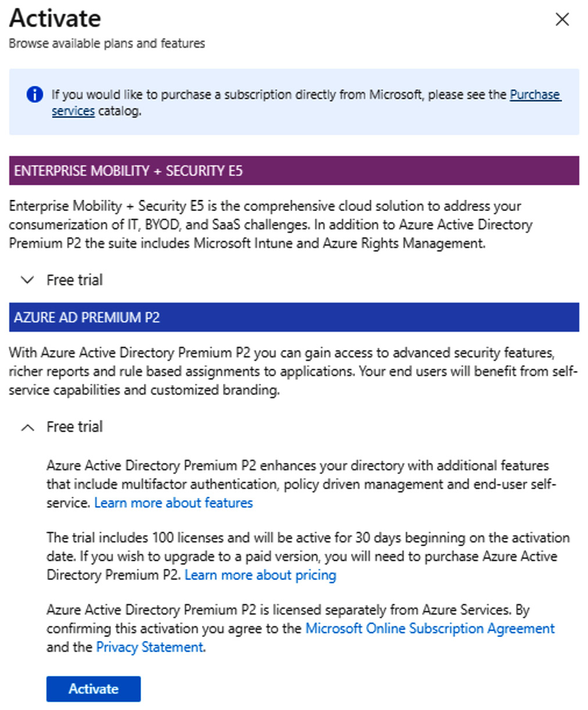Click the paragraph about trial including 100 licenses

pyautogui.click(x=308, y=557)
